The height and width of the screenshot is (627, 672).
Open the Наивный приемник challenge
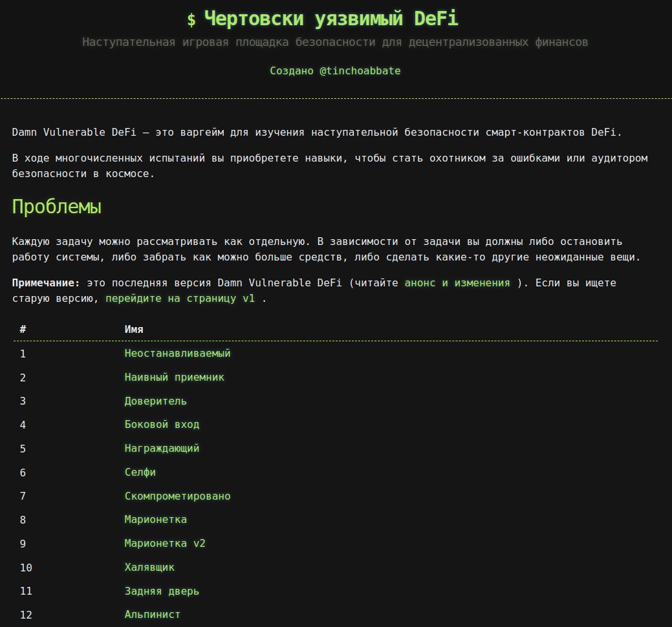(174, 377)
